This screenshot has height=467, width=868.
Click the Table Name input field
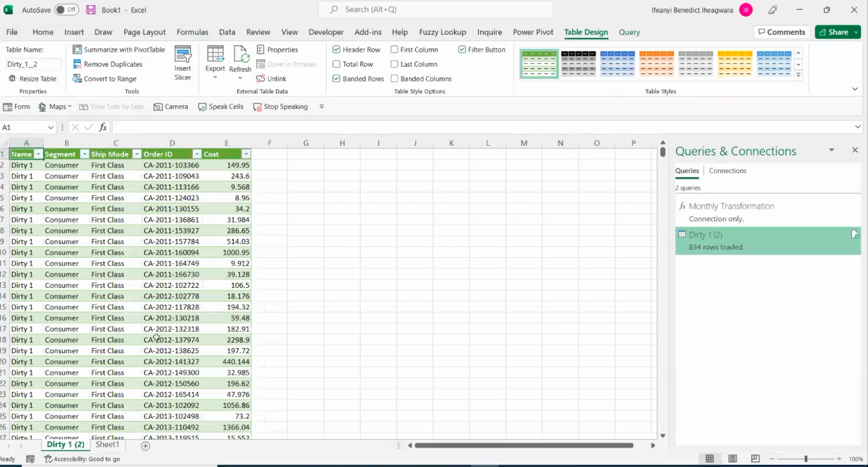[x=33, y=64]
